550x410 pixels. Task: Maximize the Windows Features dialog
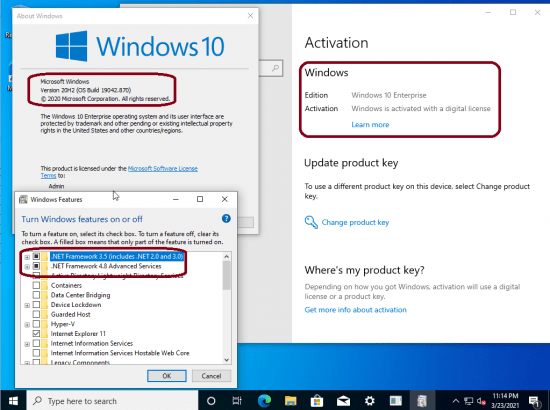(200, 199)
